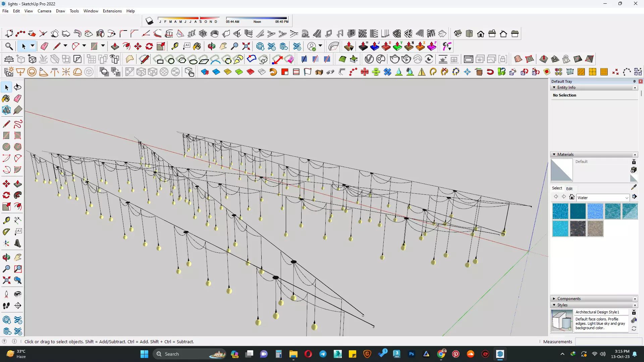Image resolution: width=644 pixels, height=362 pixels.
Task: Click the Measurements input field
Action: click(x=608, y=342)
